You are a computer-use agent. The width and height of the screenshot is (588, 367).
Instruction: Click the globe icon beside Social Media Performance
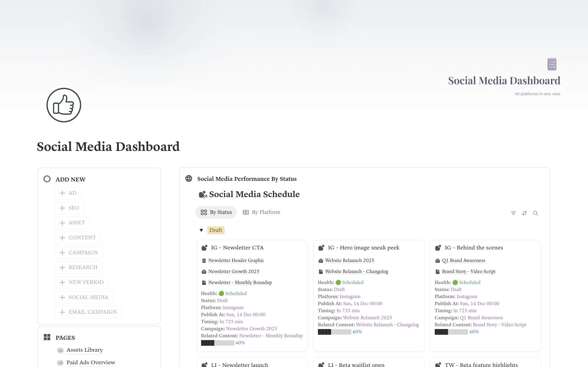(x=189, y=178)
